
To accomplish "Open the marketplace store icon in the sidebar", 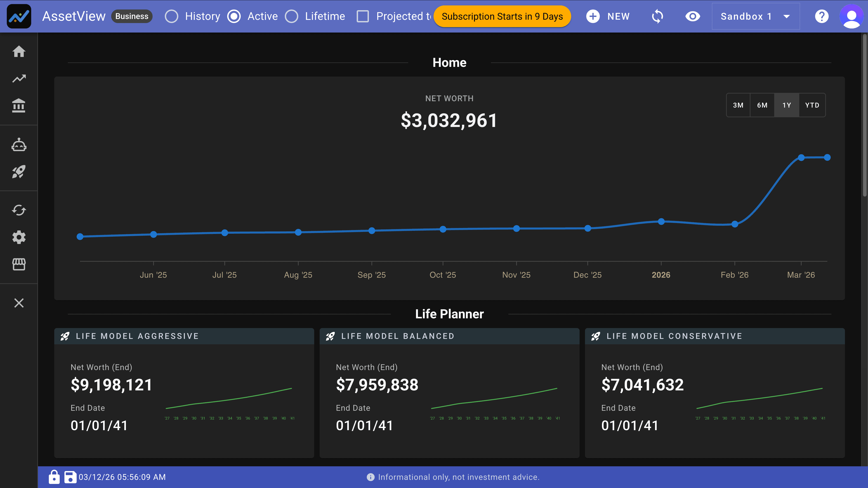I will pos(19,265).
